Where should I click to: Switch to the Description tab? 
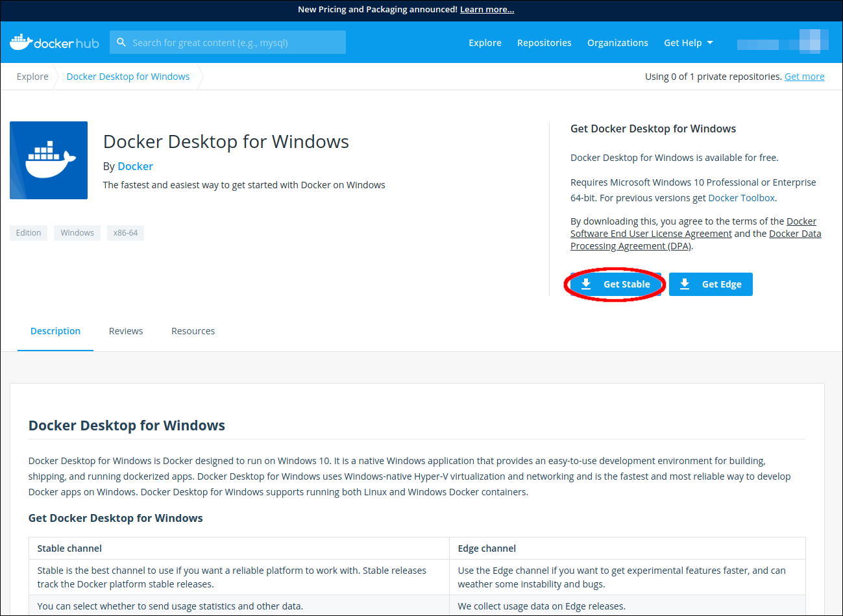[56, 331]
